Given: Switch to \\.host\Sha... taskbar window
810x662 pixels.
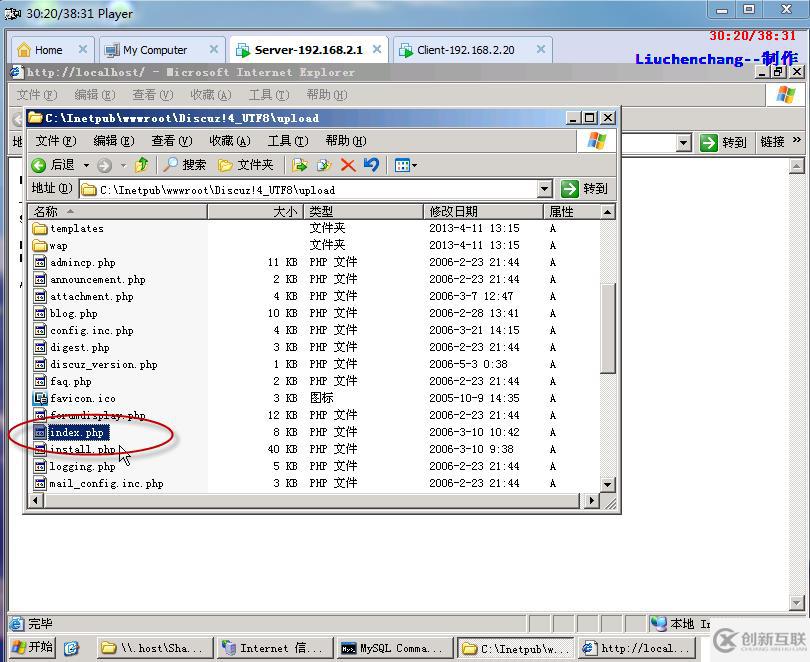Looking at the screenshot, I should point(155,648).
